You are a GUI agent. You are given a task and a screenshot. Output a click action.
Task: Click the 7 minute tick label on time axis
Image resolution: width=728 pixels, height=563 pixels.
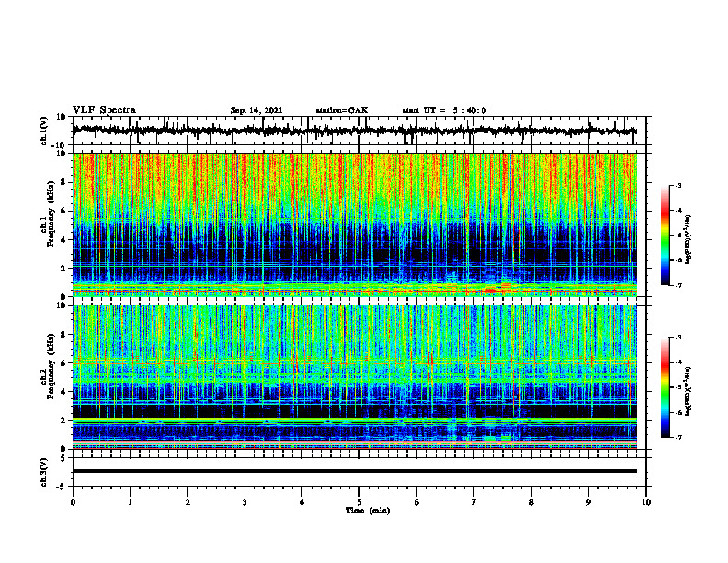474,502
